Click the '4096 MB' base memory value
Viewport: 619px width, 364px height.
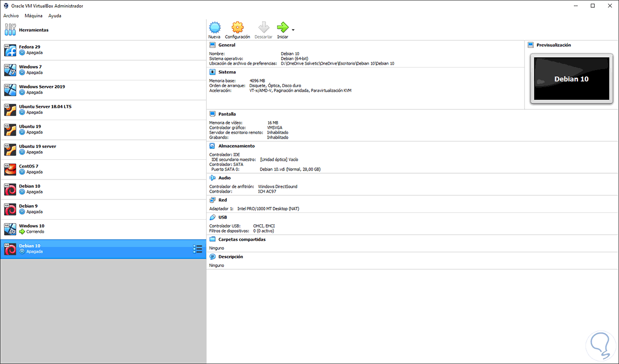[257, 81]
